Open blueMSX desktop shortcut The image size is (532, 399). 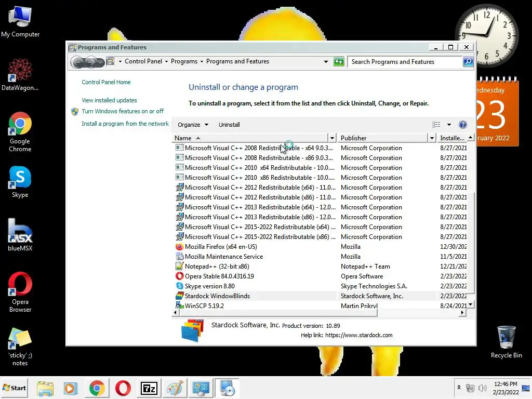20,235
